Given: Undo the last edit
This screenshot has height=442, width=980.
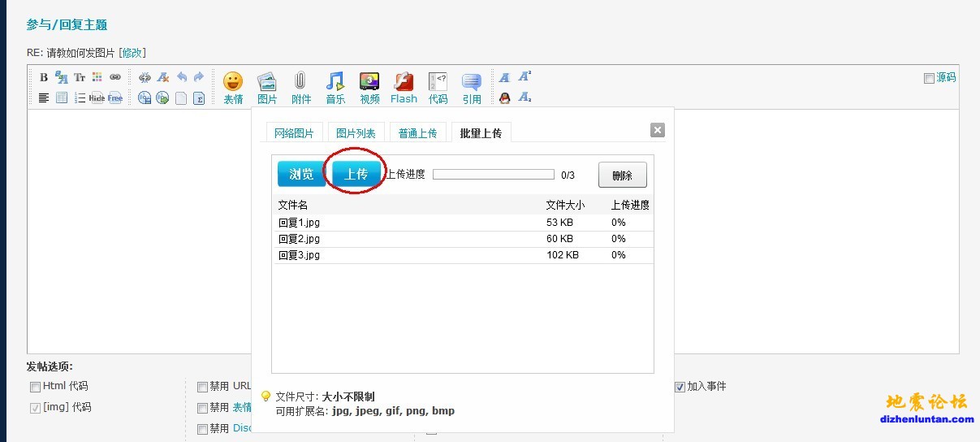Looking at the screenshot, I should [181, 77].
